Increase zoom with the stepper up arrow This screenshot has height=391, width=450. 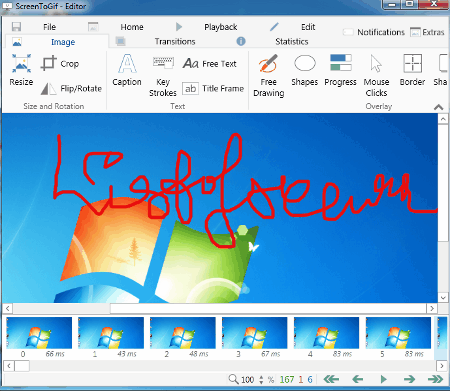click(x=261, y=377)
